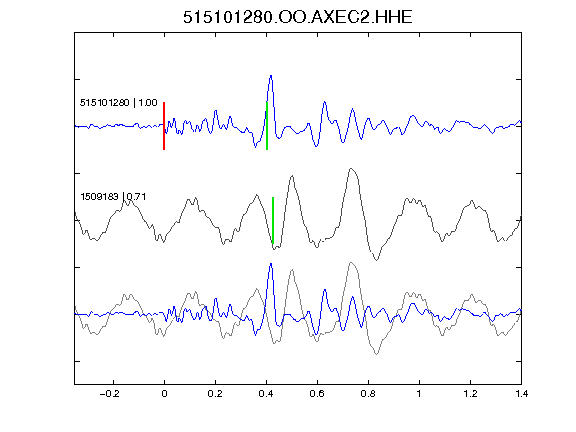Click the x-axis label 1
The image size is (576, 432).
pyautogui.click(x=419, y=394)
